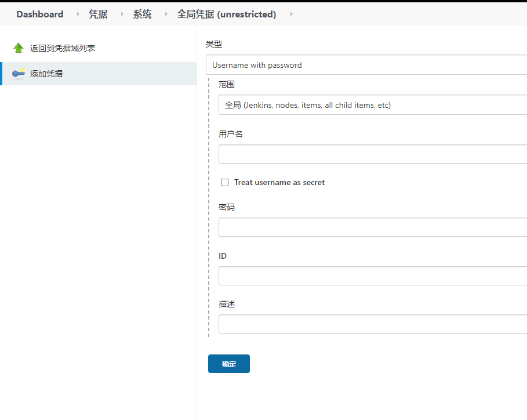This screenshot has height=420, width=527.
Task: Focus the 用户名 input field
Action: 372,154
